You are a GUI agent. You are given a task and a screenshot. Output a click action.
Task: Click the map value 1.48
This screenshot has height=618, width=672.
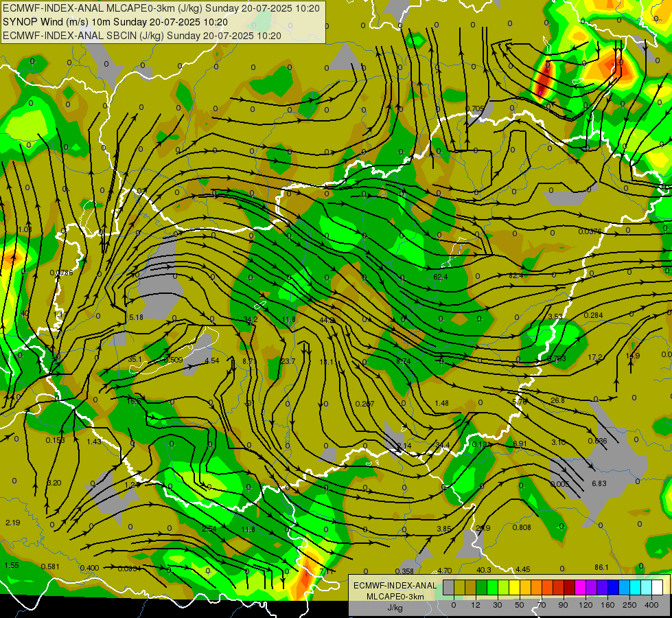(442, 403)
